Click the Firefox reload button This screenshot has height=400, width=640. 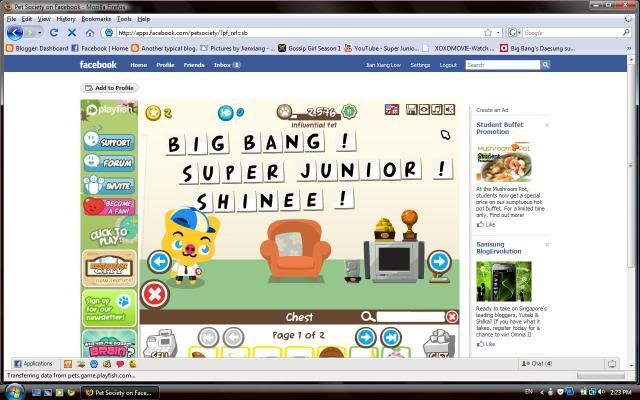click(x=54, y=33)
